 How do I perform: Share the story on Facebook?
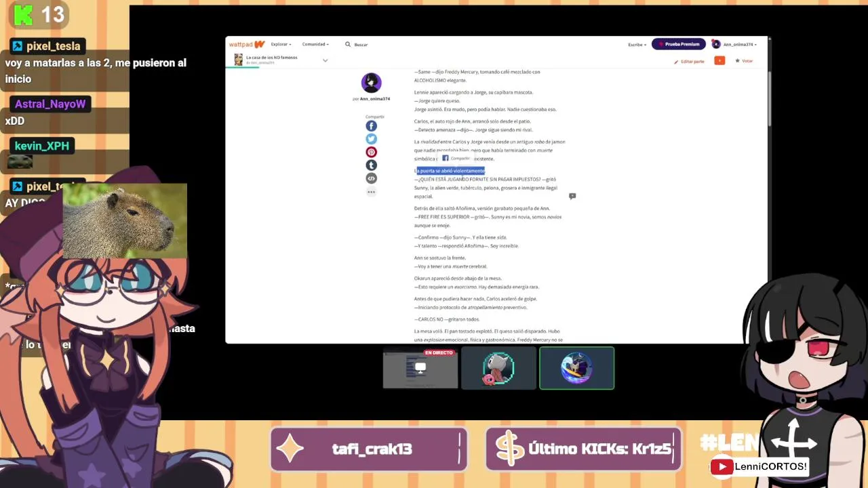[371, 126]
